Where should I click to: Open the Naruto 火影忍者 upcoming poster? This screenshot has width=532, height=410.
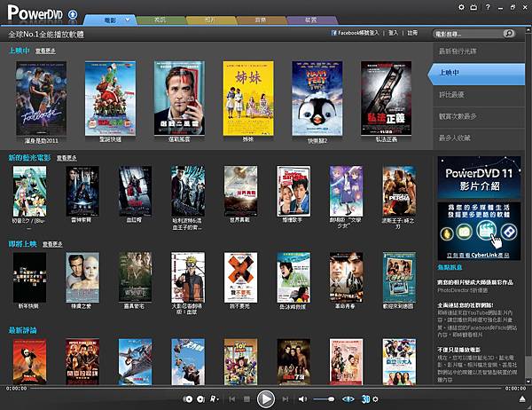(188, 277)
